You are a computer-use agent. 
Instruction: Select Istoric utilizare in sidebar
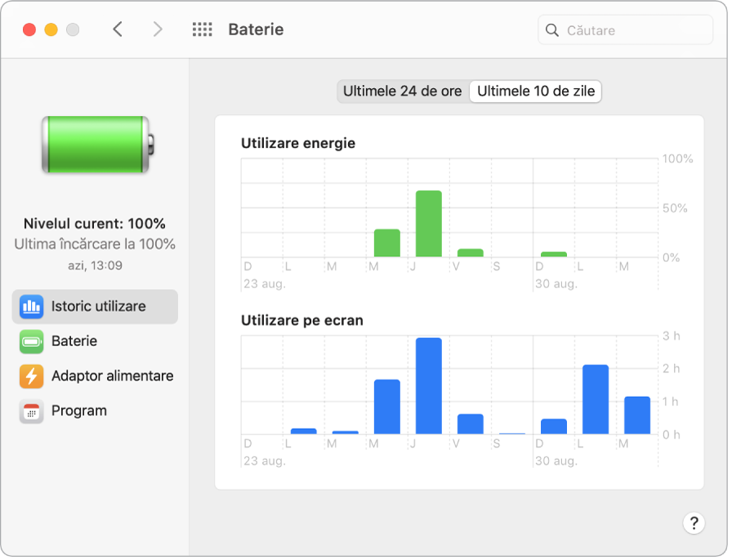[x=95, y=307]
